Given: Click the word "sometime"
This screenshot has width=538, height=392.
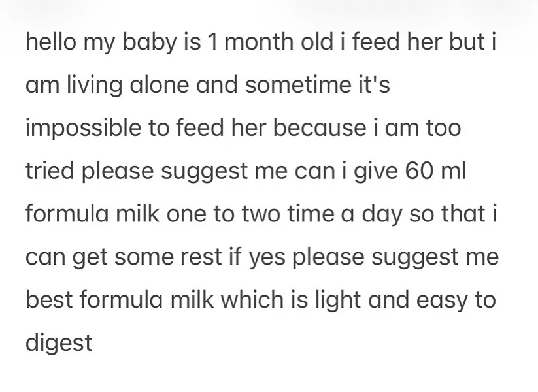Looking at the screenshot, I should coord(302,86).
